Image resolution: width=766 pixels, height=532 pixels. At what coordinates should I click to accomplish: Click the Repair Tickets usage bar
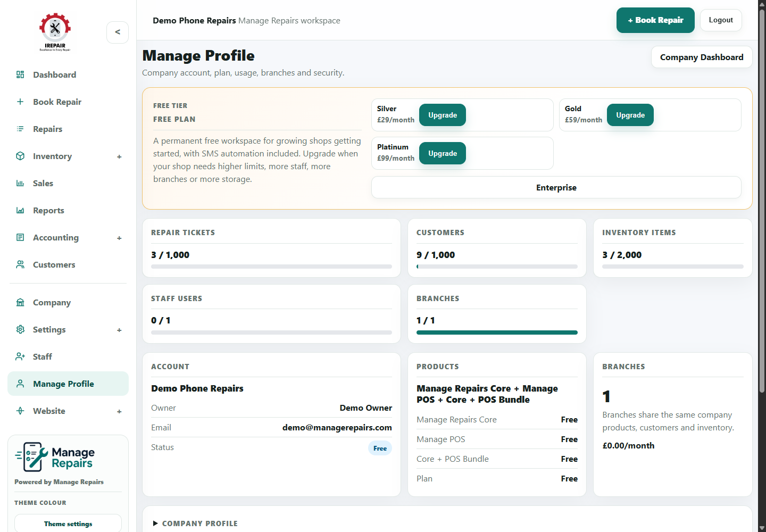(x=271, y=267)
